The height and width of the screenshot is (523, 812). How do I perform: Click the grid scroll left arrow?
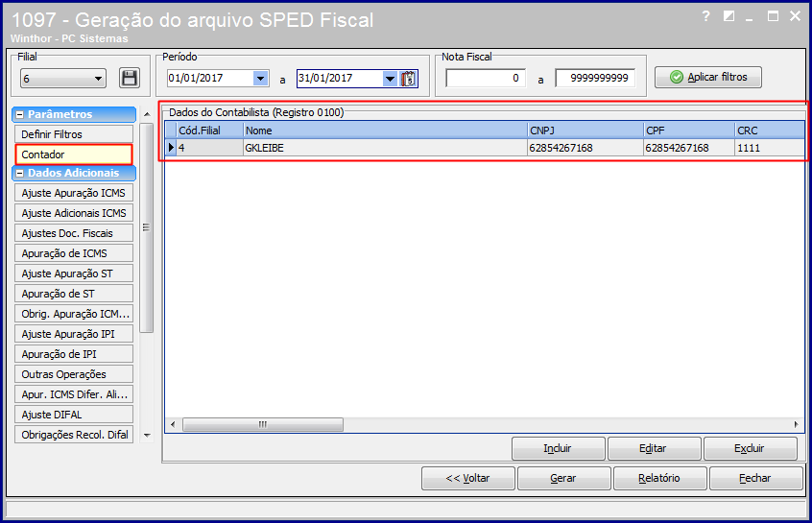173,424
